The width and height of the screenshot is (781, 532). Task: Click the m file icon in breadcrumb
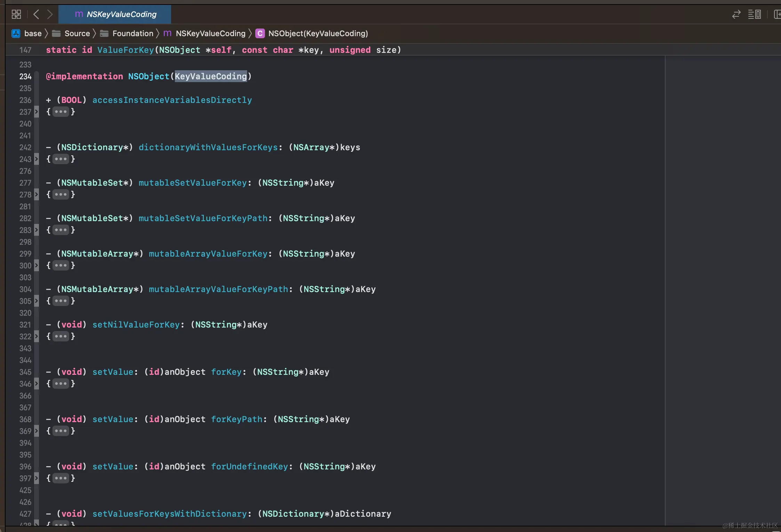pyautogui.click(x=167, y=33)
